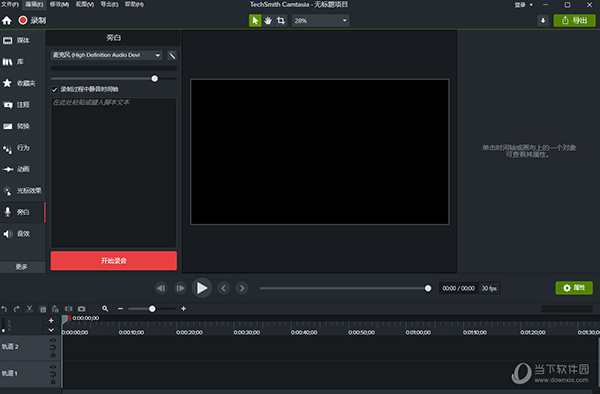Select the arrow Edit mode tool
This screenshot has height=394, width=600.
[255, 21]
